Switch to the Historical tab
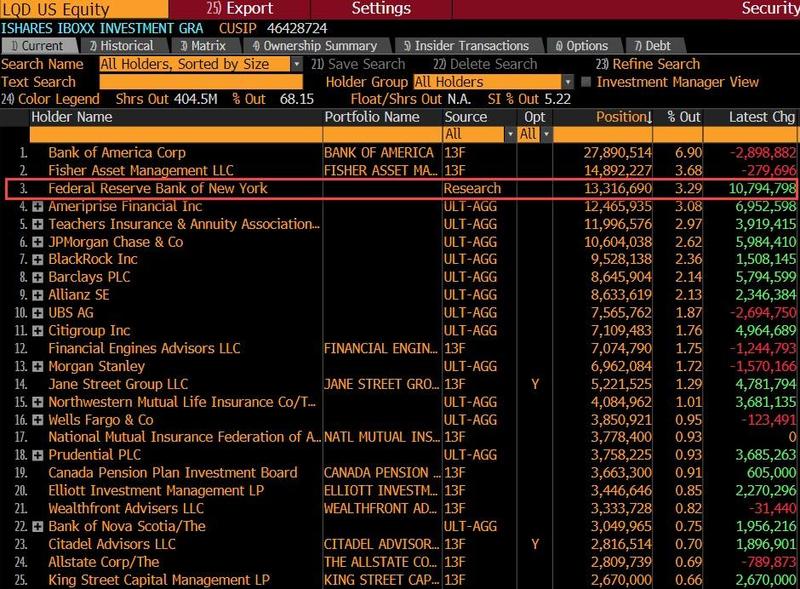Viewport: 800px width, 589px height. (x=123, y=46)
